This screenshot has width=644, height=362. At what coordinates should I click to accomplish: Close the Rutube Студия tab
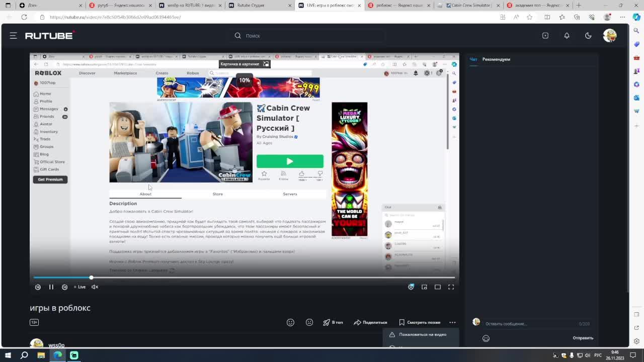tap(290, 6)
